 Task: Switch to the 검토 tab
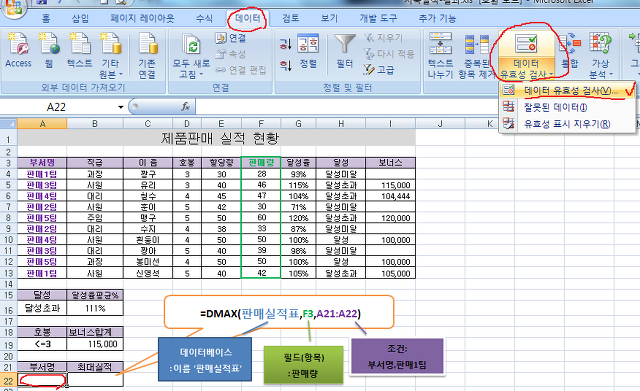pos(291,18)
